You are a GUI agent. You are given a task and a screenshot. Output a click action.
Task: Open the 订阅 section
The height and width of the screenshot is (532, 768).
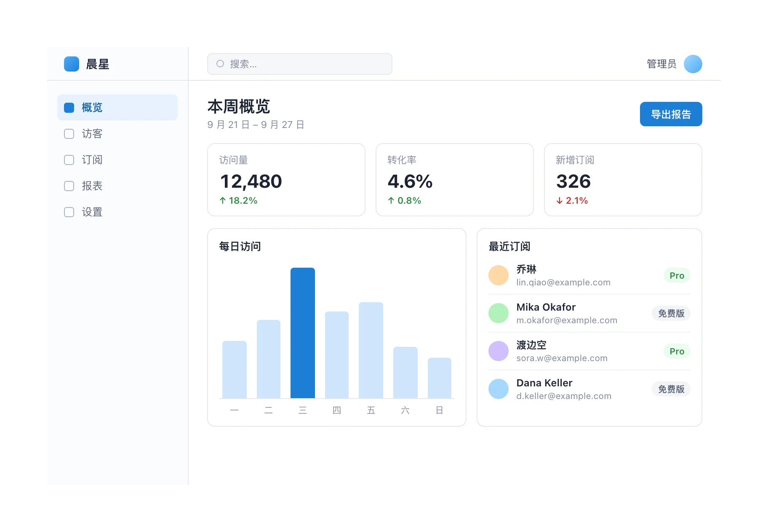pyautogui.click(x=117, y=160)
